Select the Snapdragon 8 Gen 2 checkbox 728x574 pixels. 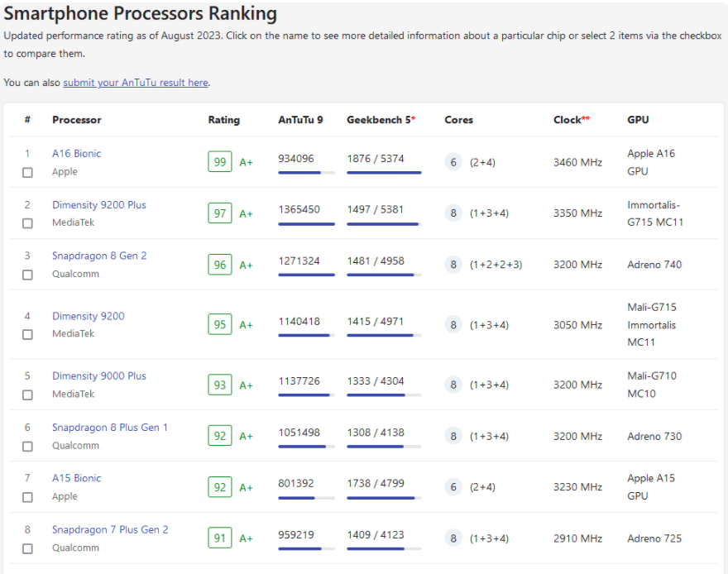pos(27,275)
